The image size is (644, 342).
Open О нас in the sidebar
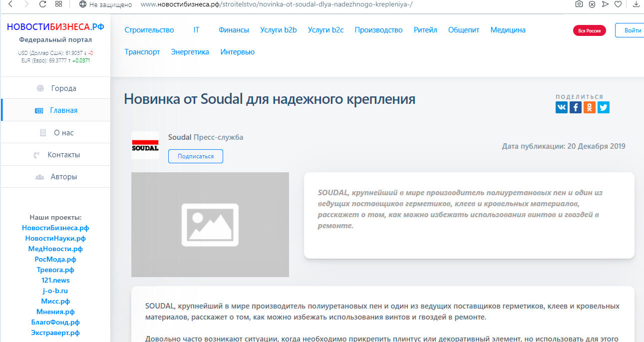[x=55, y=133]
